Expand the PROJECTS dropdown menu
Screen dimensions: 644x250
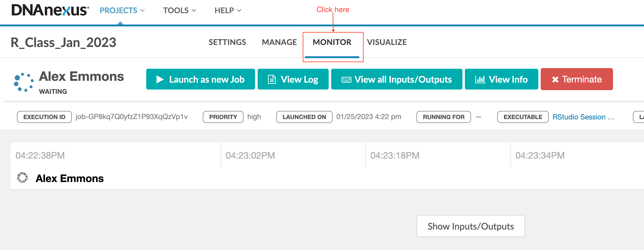(x=122, y=10)
